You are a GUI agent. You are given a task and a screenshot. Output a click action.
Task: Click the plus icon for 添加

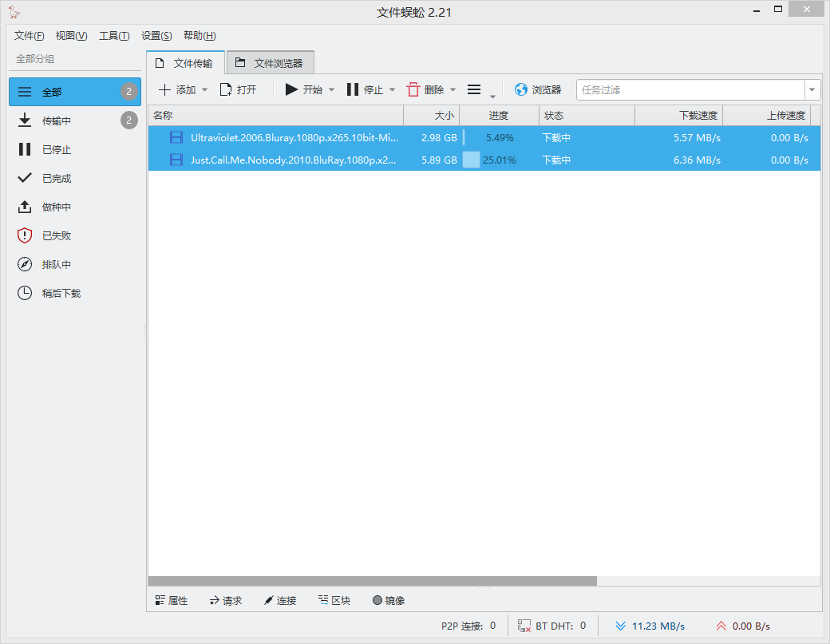tap(164, 90)
